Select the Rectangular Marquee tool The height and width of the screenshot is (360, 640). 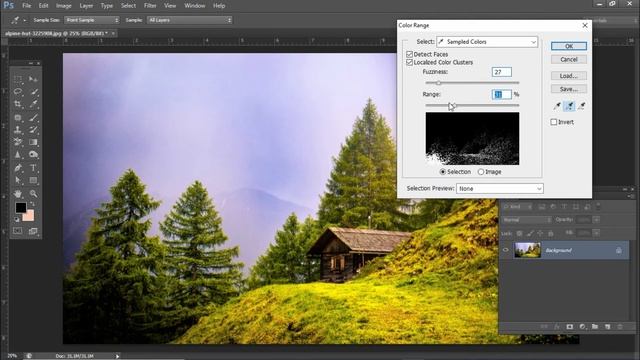tap(18, 78)
